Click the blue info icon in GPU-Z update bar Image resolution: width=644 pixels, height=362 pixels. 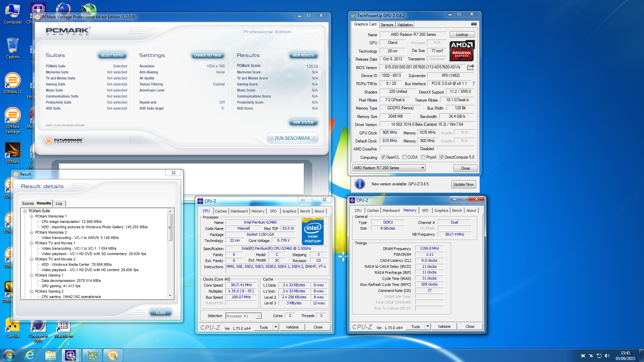(360, 184)
